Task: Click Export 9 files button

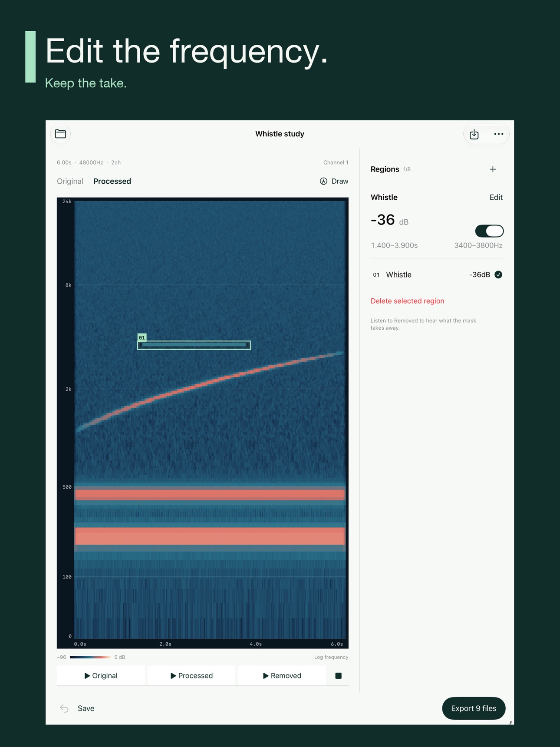Action: (x=474, y=708)
